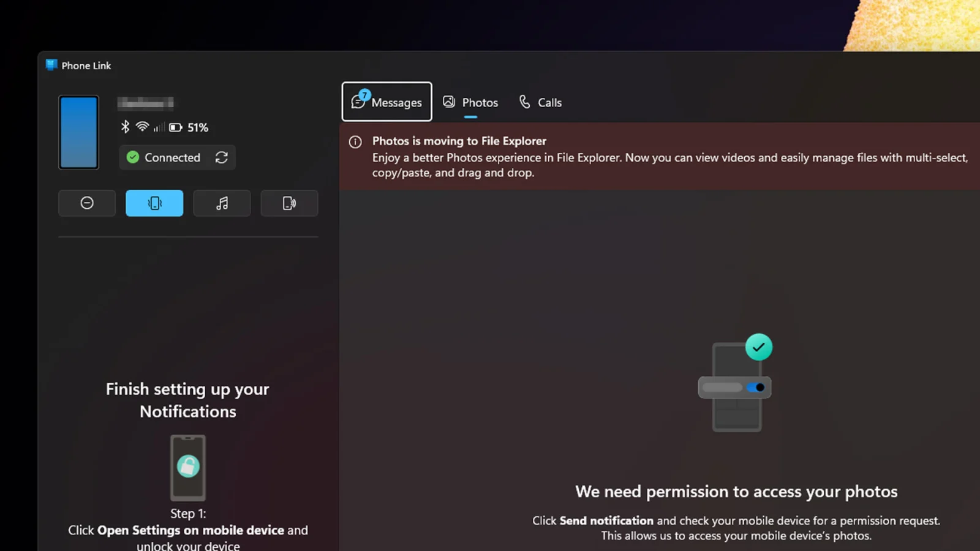This screenshot has width=980, height=551.
Task: Click the cellular signal strength icon
Action: tap(159, 127)
